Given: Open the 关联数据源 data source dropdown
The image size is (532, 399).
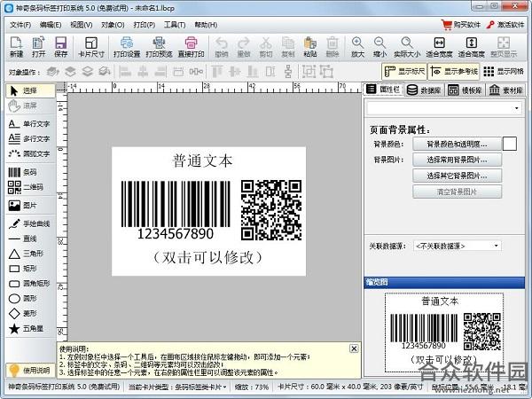Looking at the screenshot, I should 458,246.
